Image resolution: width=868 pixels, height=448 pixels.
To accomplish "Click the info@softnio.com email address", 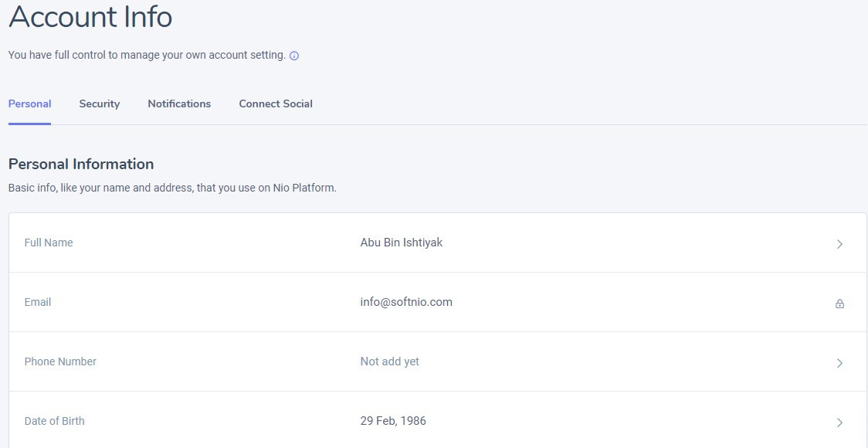I will coord(406,302).
